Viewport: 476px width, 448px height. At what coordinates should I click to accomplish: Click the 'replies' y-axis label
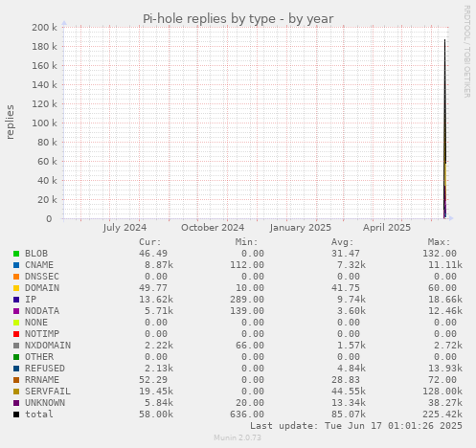(x=10, y=123)
